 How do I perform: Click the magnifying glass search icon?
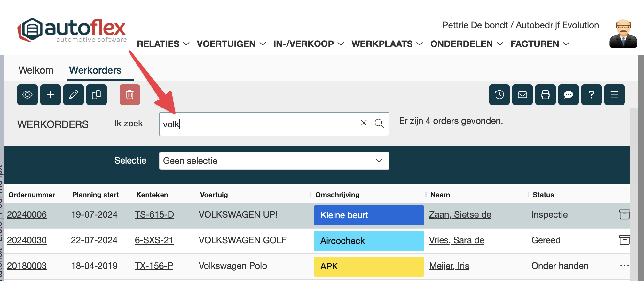(379, 124)
